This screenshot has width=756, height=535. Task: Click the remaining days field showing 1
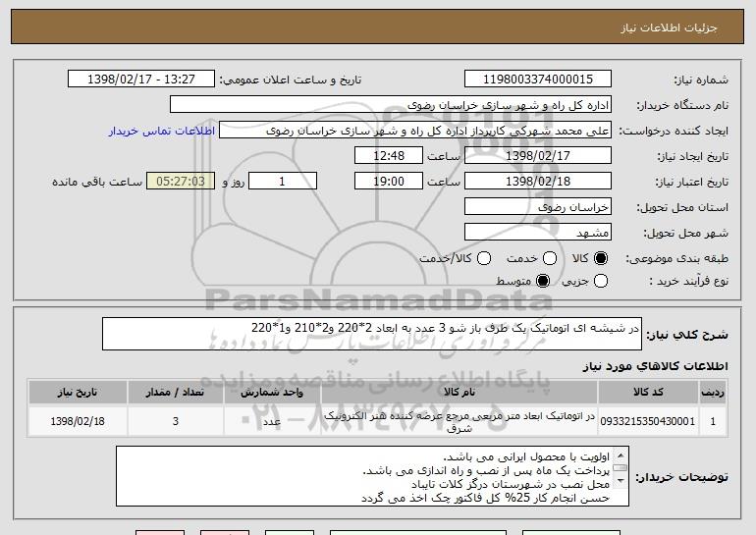tap(283, 182)
